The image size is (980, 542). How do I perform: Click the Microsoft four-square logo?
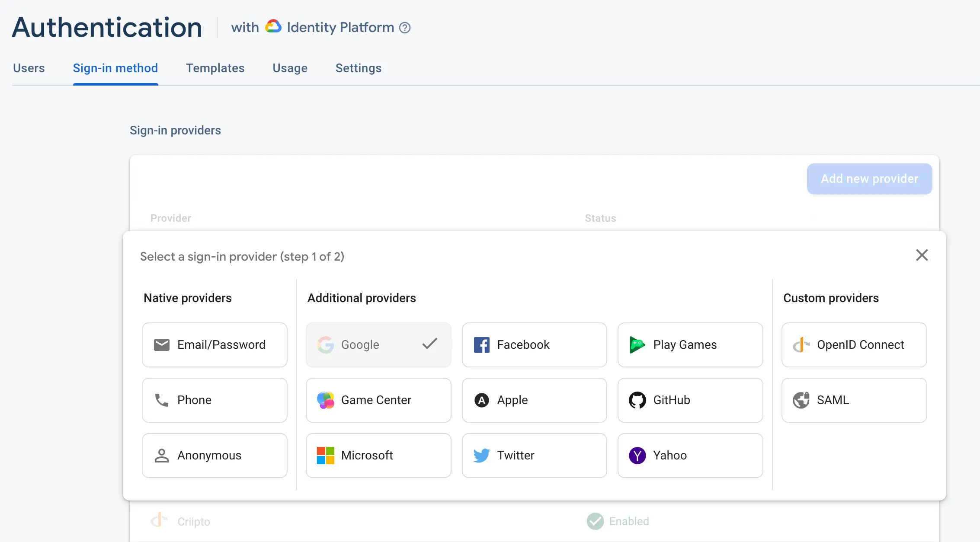coord(326,456)
